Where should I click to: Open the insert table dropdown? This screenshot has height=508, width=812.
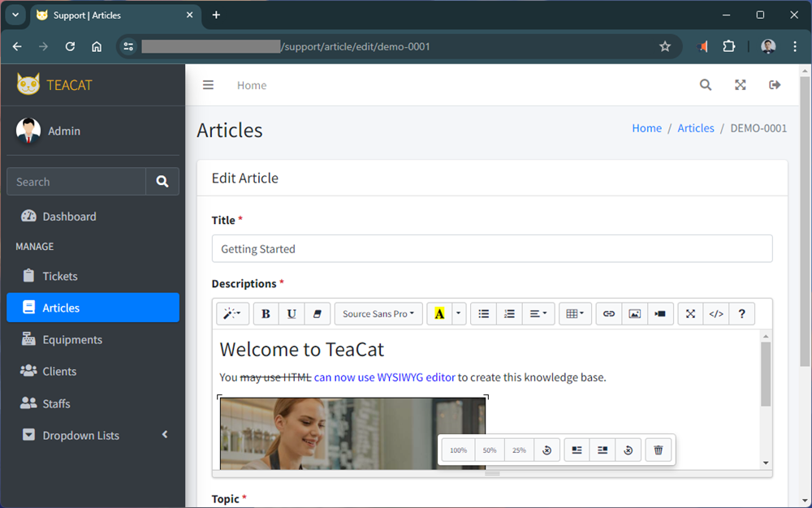(x=576, y=313)
